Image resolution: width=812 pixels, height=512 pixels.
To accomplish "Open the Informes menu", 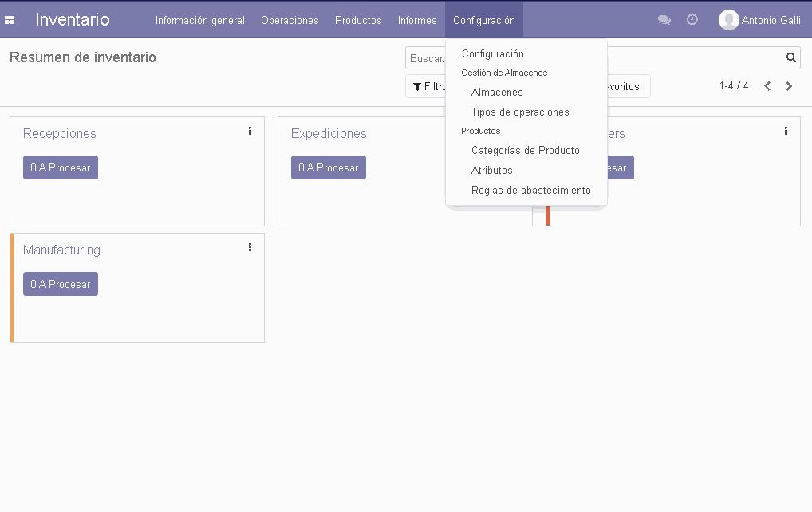I will coord(417,20).
